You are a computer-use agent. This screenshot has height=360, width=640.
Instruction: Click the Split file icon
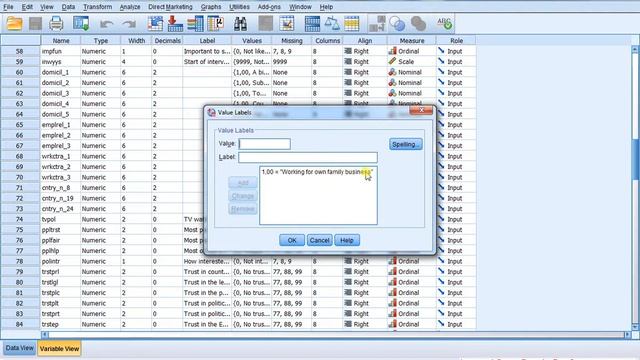tap(312, 24)
